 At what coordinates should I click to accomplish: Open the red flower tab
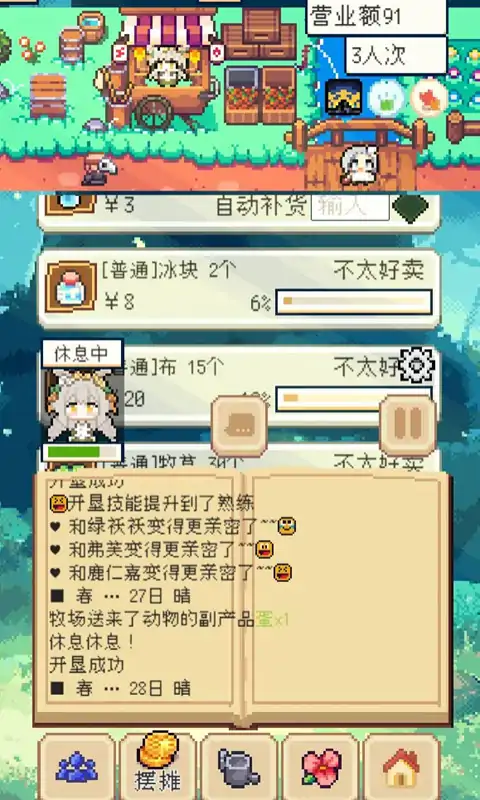[320, 767]
